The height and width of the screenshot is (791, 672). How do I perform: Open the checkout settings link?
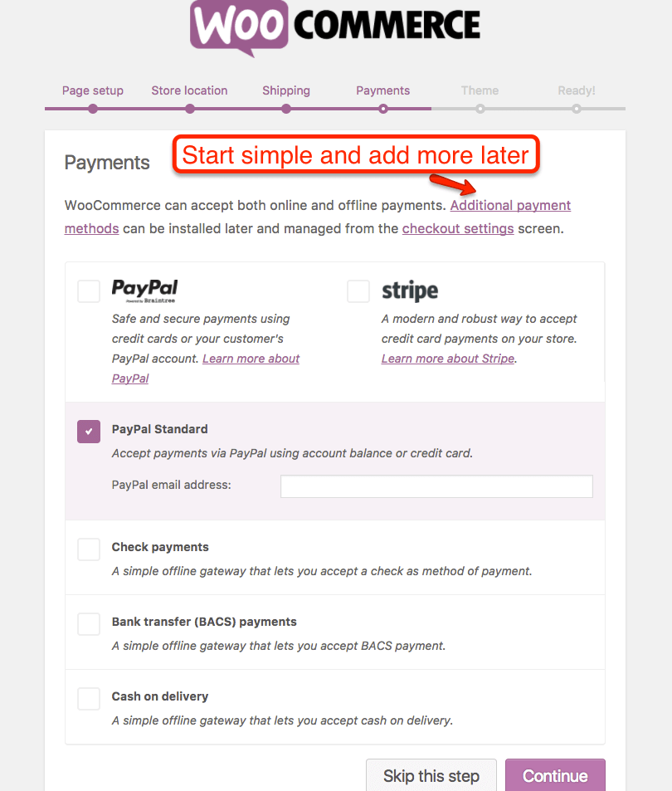(458, 228)
